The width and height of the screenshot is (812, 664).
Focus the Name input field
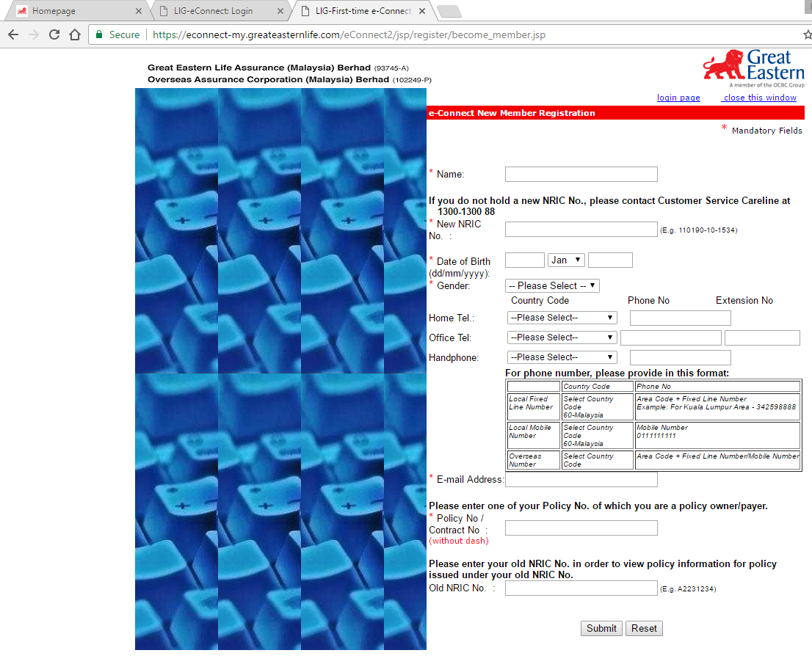[x=581, y=175]
